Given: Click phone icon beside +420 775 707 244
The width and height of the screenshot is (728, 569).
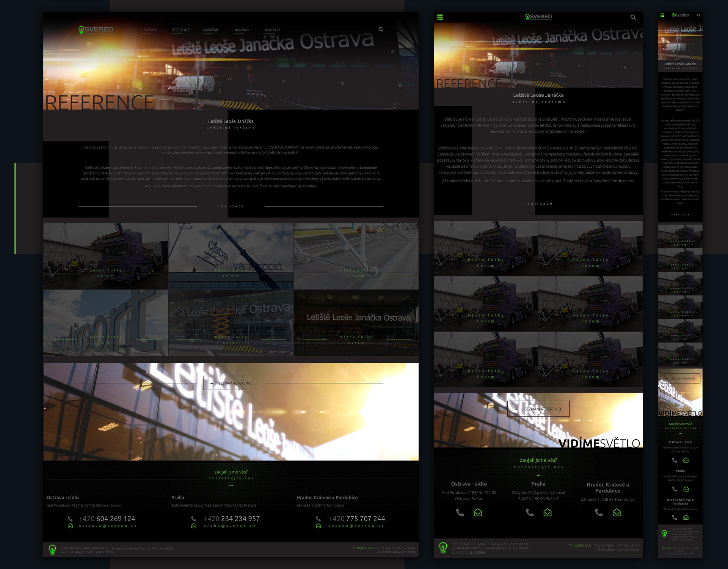Looking at the screenshot, I should [x=318, y=519].
